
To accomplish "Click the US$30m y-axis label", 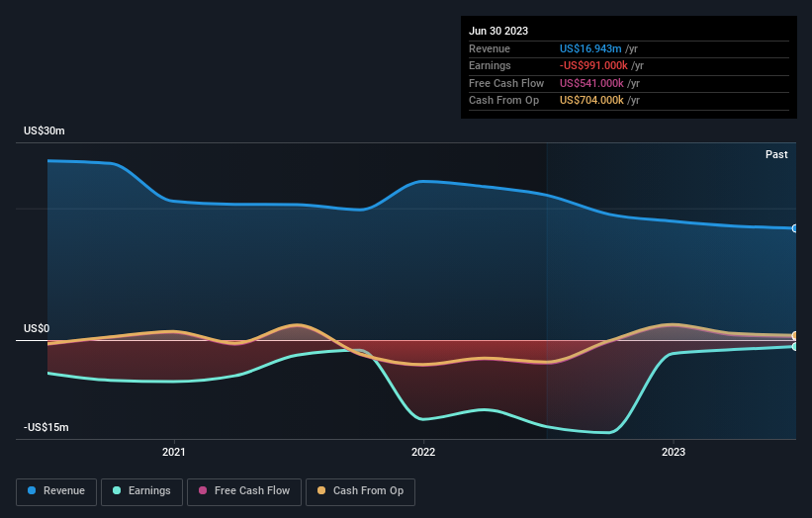I will pos(45,130).
